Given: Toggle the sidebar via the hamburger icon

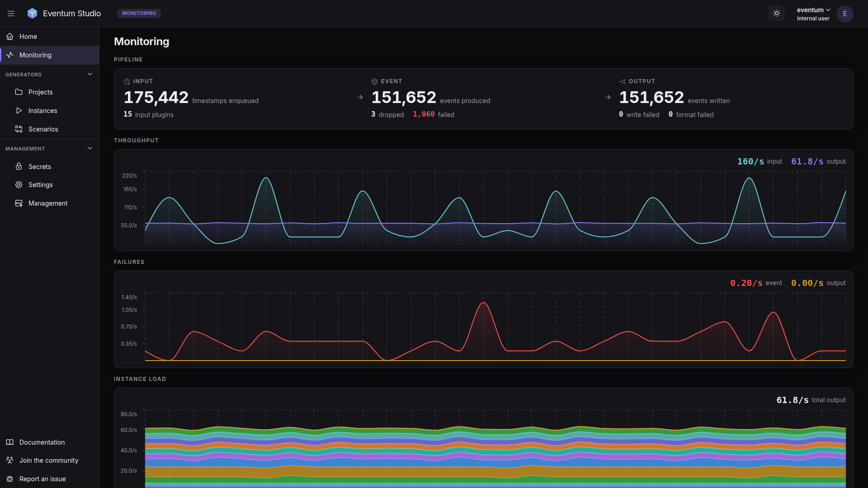Looking at the screenshot, I should point(11,14).
